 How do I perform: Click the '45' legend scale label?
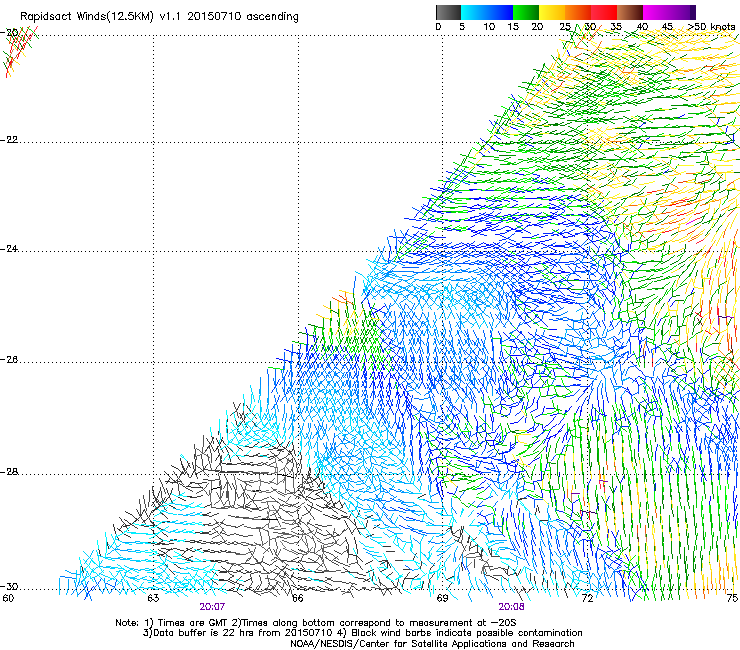(x=667, y=27)
